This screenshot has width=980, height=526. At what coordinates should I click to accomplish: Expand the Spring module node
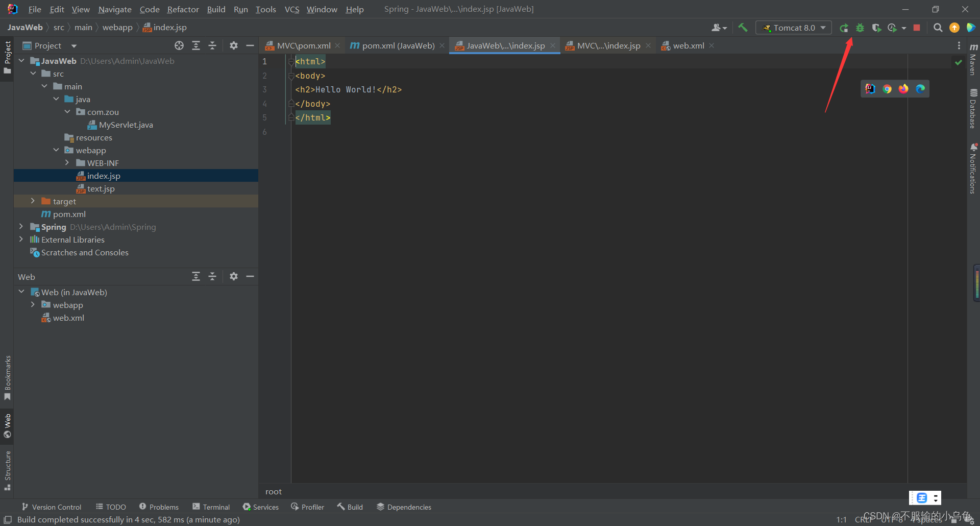[x=21, y=226]
